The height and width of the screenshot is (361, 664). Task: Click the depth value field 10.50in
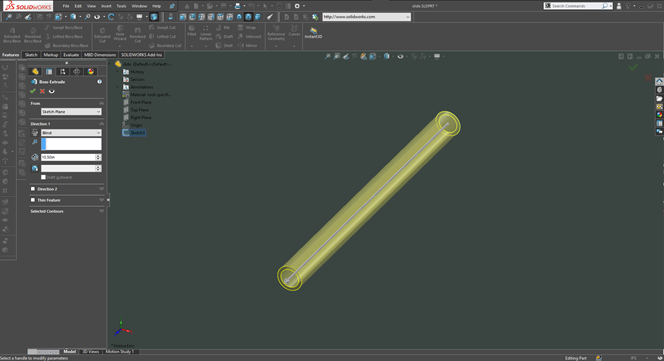[x=68, y=157]
